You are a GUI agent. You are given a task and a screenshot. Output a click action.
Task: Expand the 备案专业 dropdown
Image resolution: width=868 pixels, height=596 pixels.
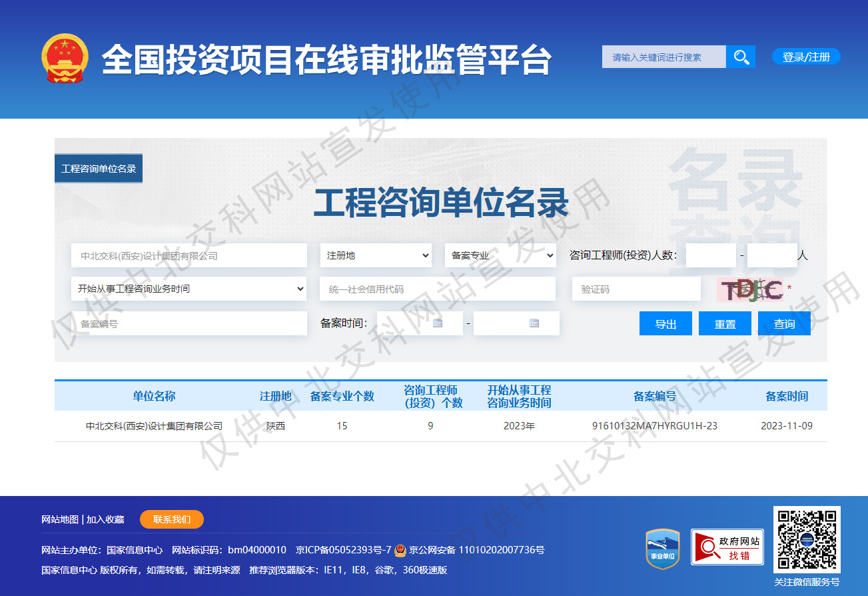coord(500,255)
